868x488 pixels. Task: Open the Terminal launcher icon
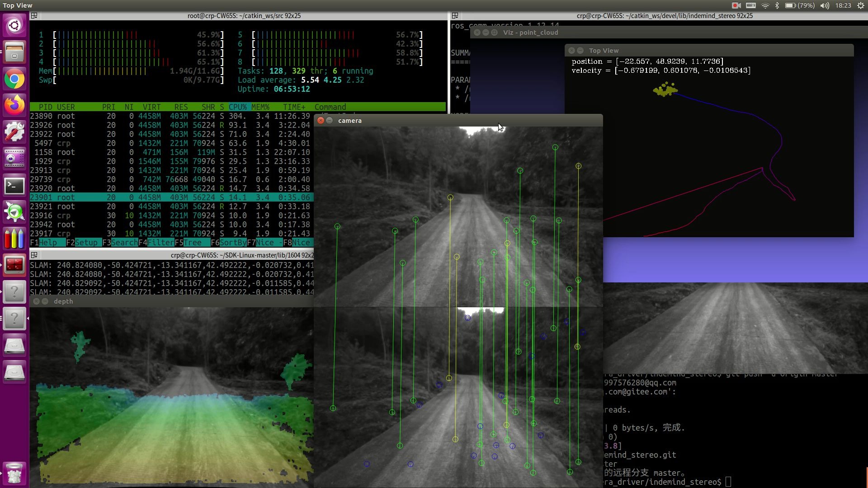[x=14, y=186]
